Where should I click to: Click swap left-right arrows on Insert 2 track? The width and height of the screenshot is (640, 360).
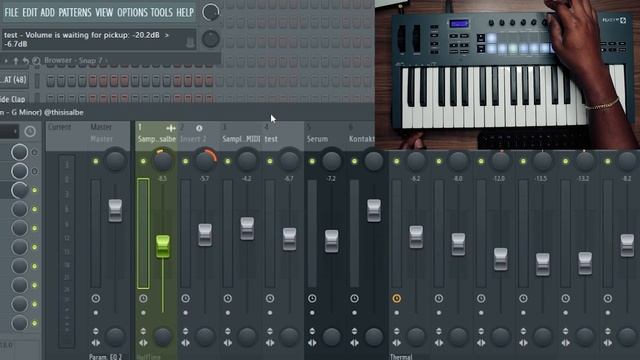click(185, 343)
